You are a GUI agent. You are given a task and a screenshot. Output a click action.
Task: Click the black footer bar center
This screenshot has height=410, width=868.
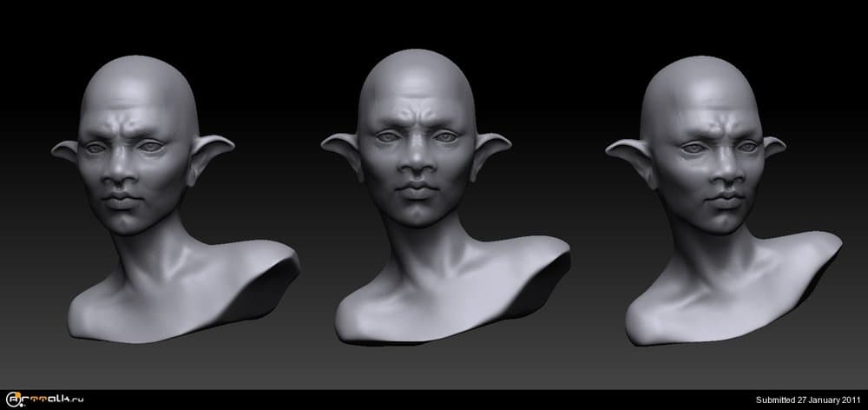click(x=434, y=400)
